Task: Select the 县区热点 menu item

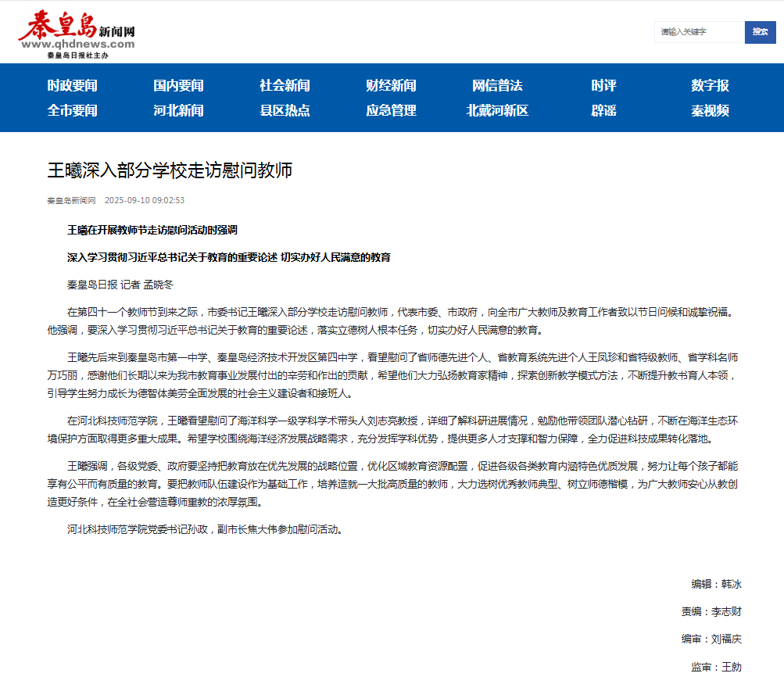Action: coord(285,111)
